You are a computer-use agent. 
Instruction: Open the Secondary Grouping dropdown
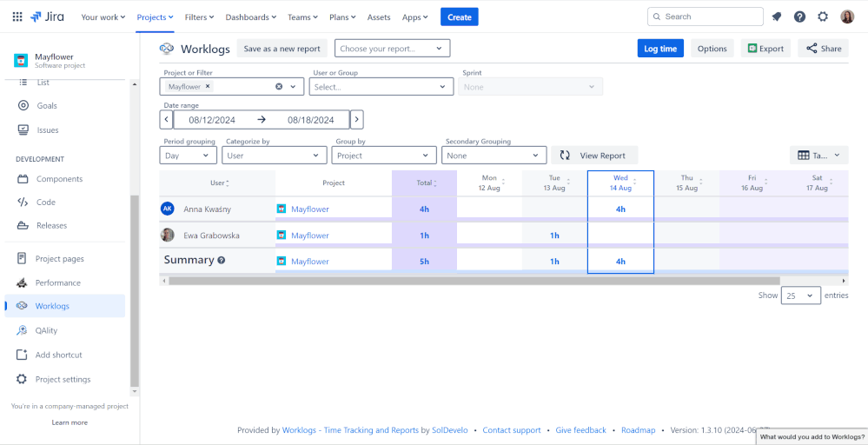pos(494,156)
